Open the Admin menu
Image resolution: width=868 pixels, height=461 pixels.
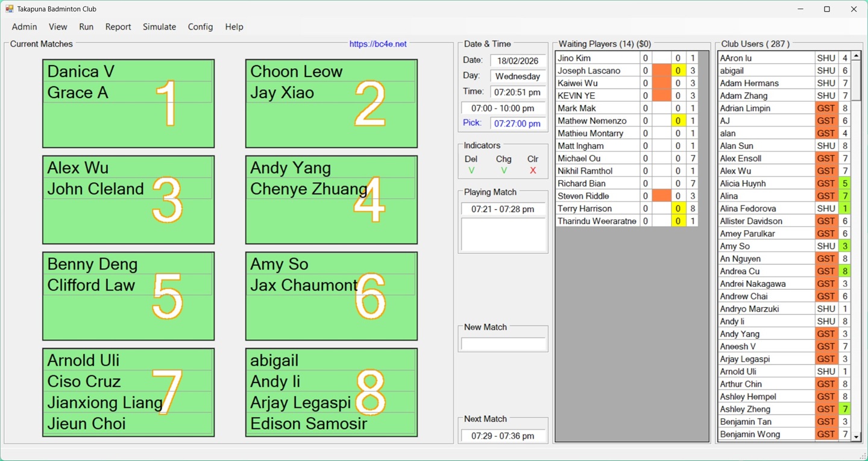pyautogui.click(x=24, y=27)
